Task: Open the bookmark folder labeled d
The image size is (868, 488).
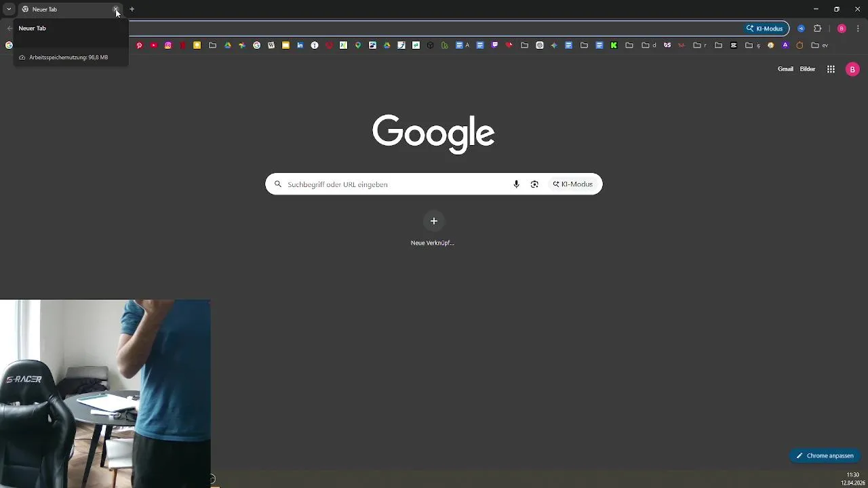Action: [x=649, y=45]
